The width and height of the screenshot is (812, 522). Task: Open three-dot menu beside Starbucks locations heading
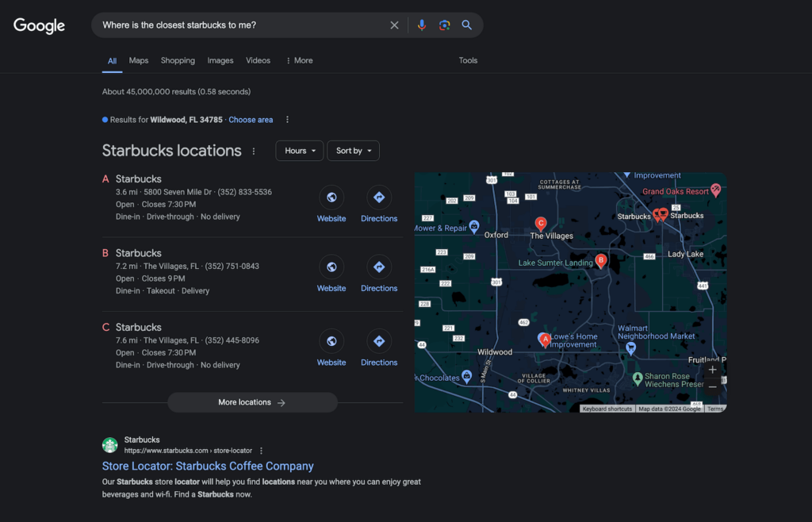pyautogui.click(x=254, y=152)
